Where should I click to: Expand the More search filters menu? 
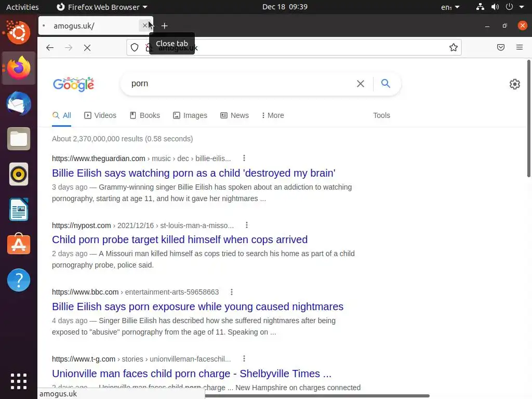coord(273,115)
